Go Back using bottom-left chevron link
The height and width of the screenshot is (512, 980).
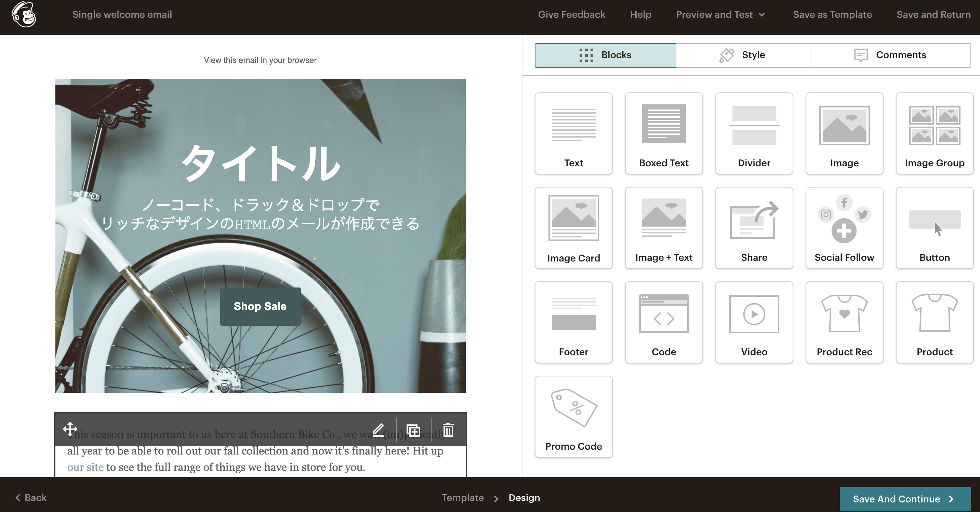pos(31,498)
